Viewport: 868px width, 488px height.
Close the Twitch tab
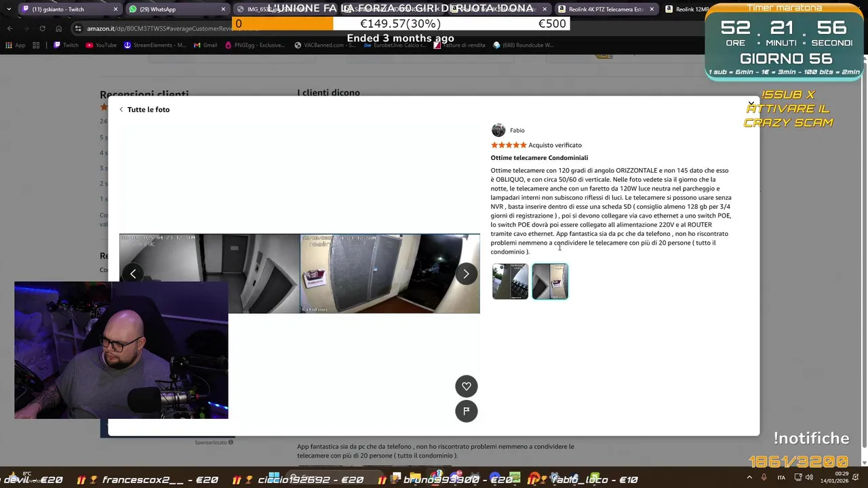pos(115,9)
